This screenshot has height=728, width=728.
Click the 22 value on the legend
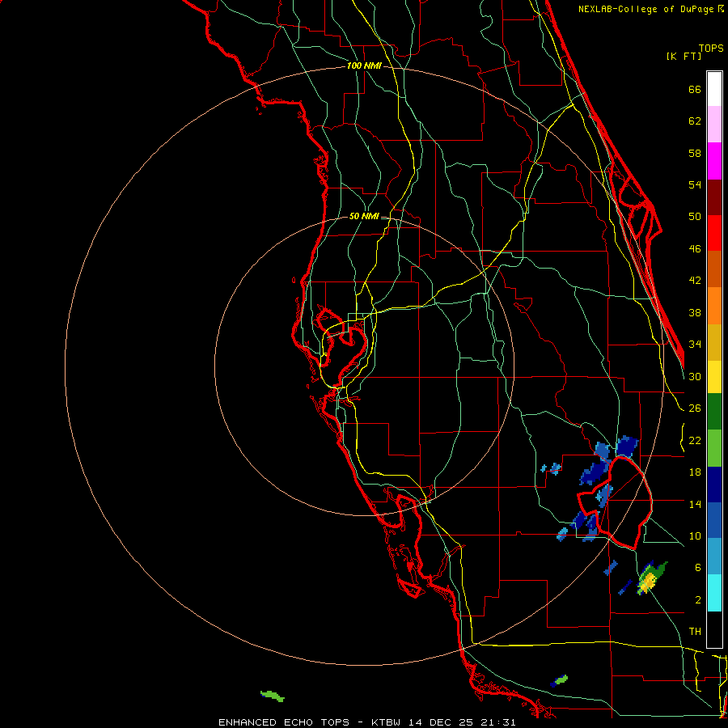pyautogui.click(x=695, y=440)
